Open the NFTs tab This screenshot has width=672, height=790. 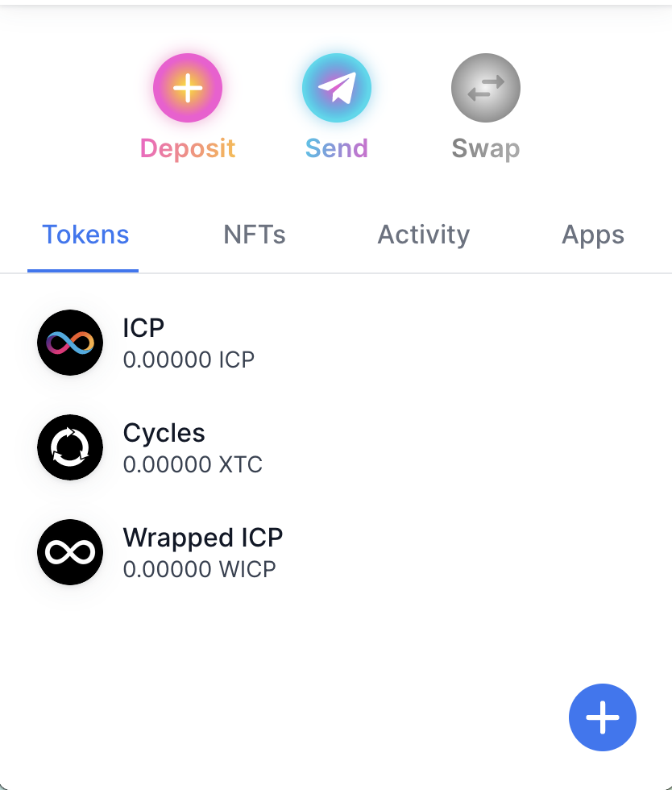[x=255, y=235]
